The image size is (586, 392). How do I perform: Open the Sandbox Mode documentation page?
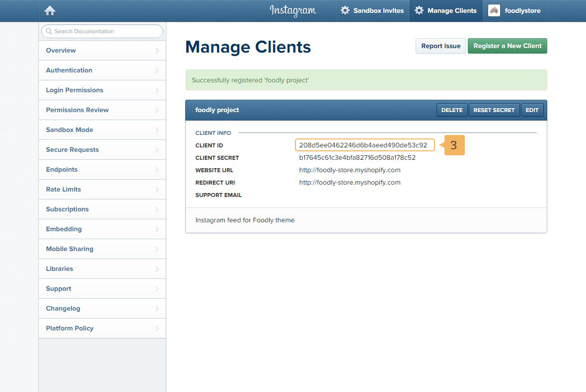[x=70, y=130]
